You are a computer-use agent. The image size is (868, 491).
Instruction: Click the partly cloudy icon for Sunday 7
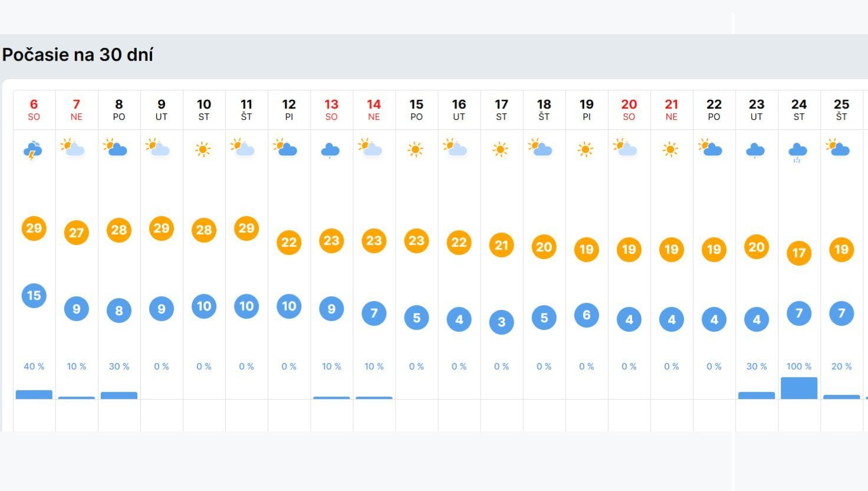pyautogui.click(x=75, y=148)
